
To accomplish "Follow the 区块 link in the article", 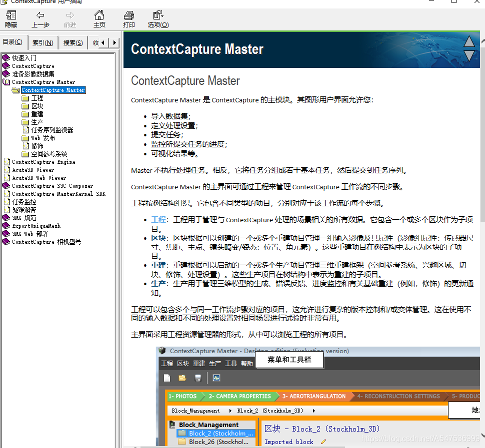I will [158, 238].
